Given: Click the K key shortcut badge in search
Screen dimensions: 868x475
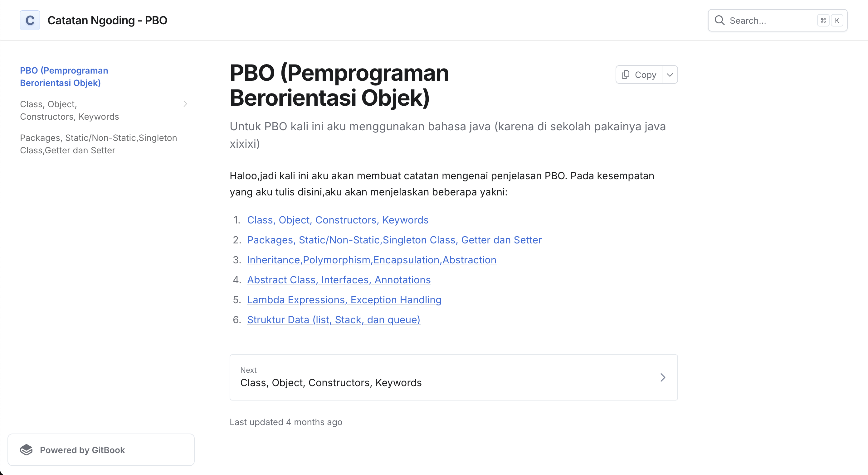Looking at the screenshot, I should click(x=837, y=20).
